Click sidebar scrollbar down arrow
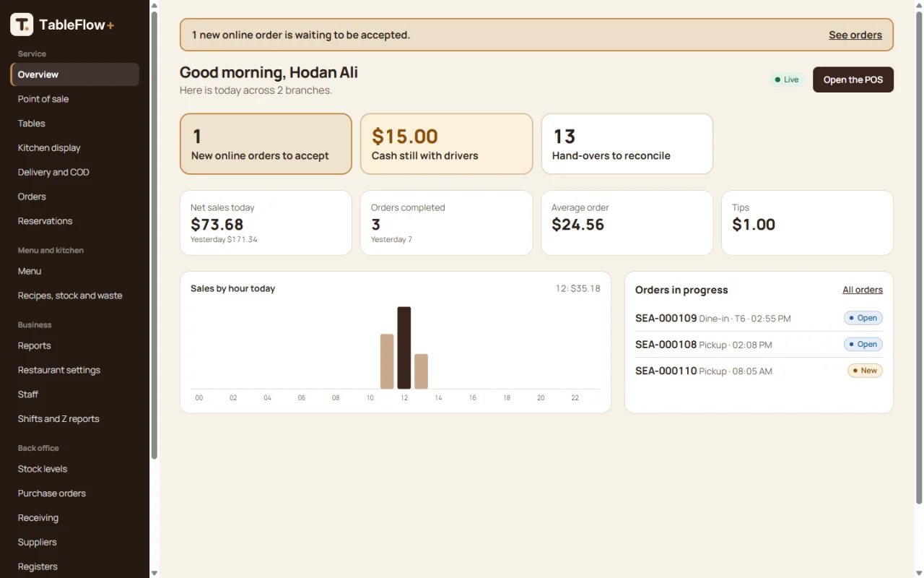The width and height of the screenshot is (924, 578). (154, 573)
